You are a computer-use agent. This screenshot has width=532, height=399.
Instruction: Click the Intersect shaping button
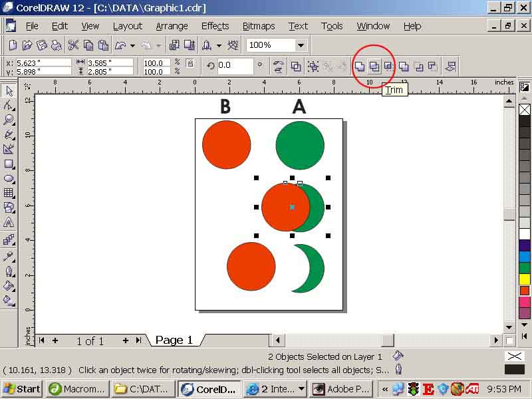click(388, 66)
